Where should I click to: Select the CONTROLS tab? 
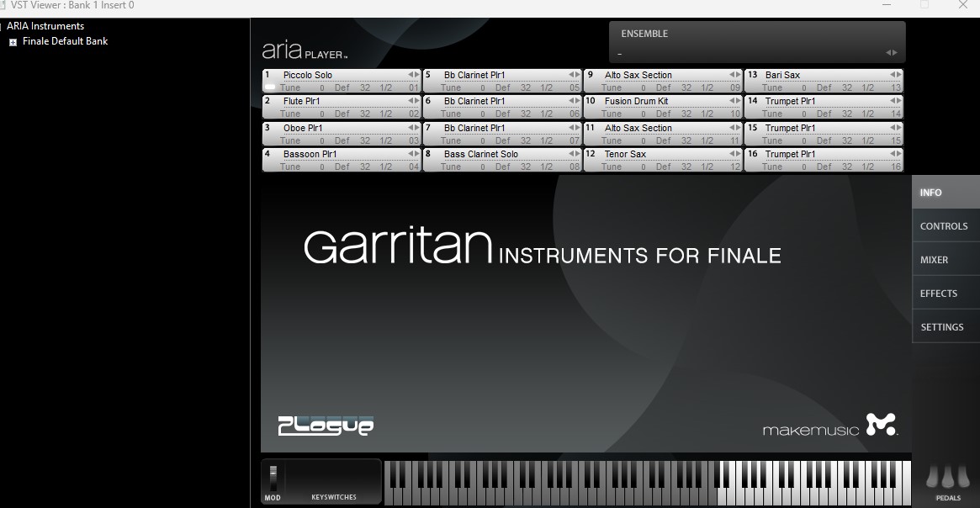pos(943,226)
